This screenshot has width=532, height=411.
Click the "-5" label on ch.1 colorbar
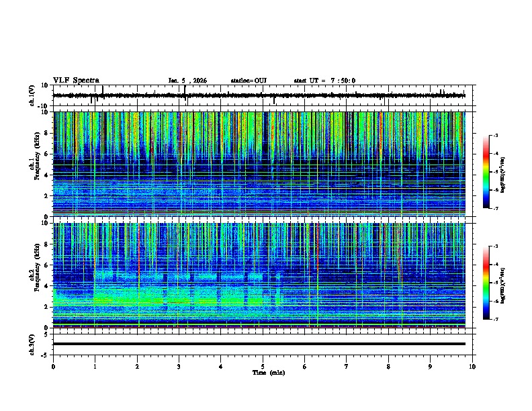tap(496, 172)
